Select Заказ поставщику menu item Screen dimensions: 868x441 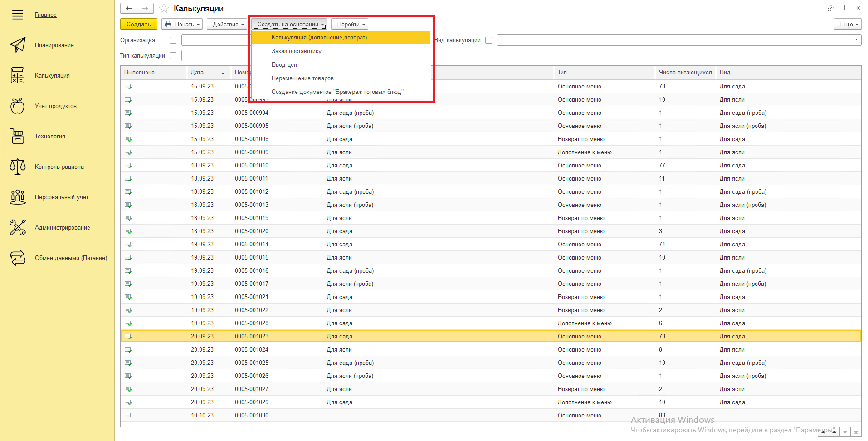coord(296,51)
